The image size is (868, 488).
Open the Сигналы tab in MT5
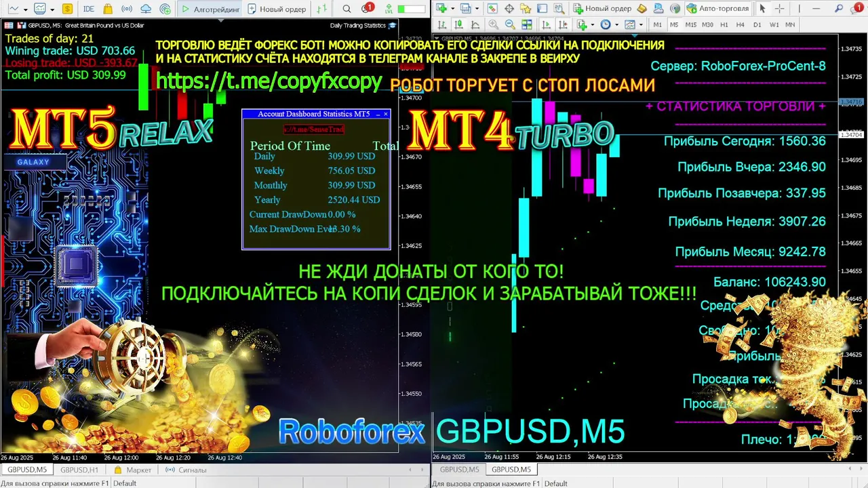[186, 470]
